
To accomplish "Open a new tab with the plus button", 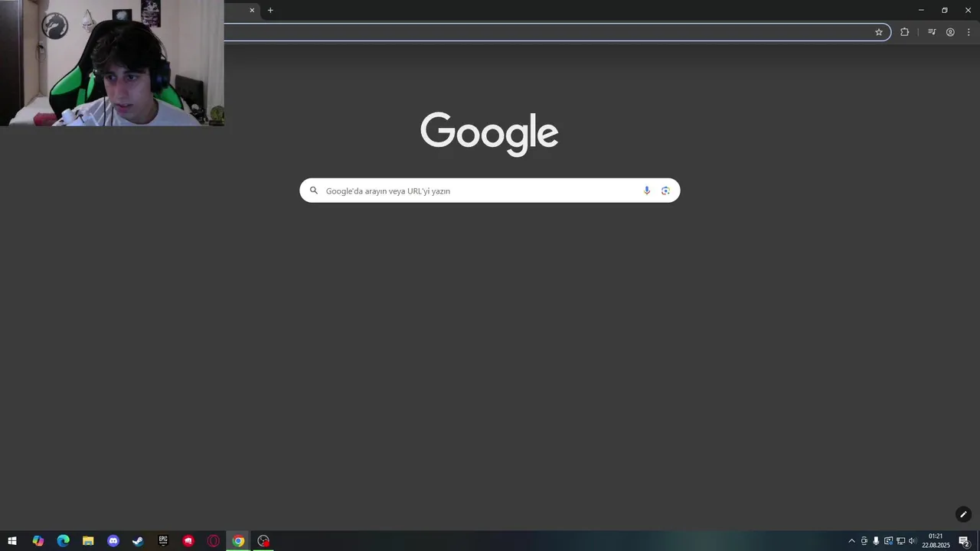I will pos(270,10).
